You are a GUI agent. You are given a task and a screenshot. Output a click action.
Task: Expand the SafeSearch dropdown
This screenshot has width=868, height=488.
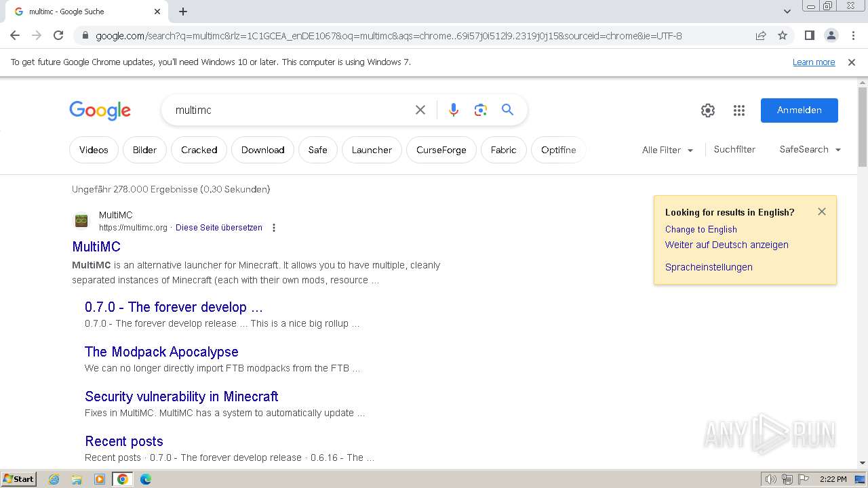(x=810, y=149)
